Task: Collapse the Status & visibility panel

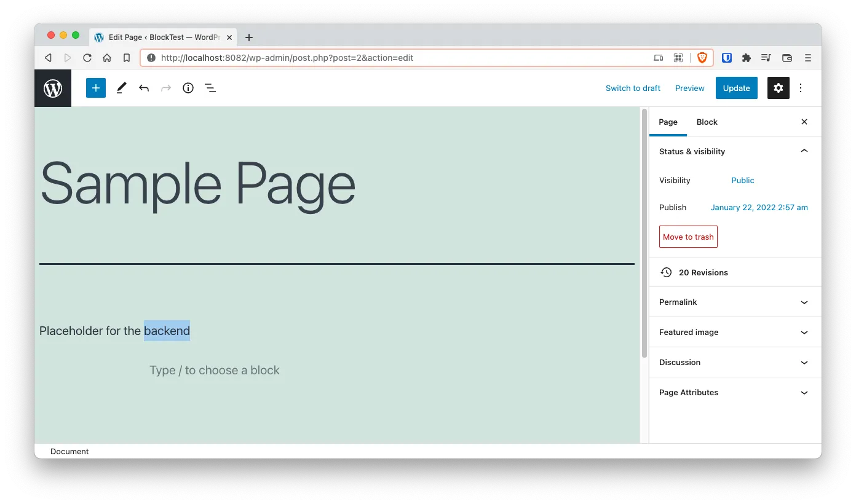Action: pyautogui.click(x=735, y=151)
